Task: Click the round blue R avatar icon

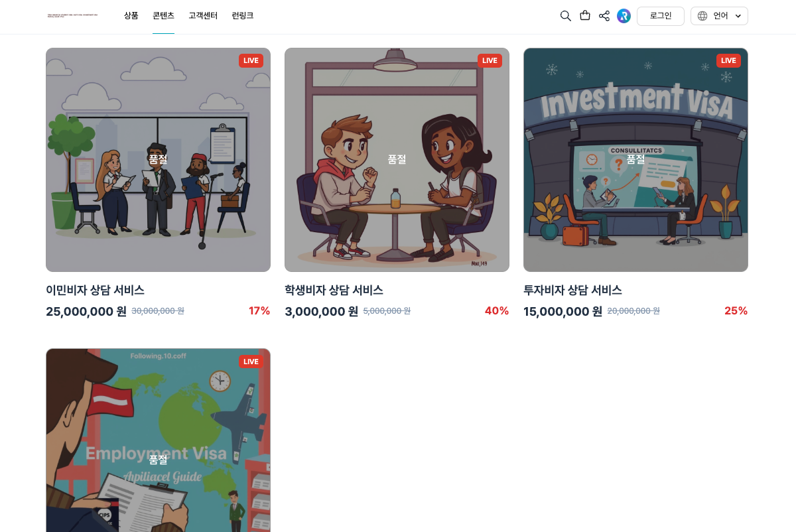Action: click(624, 16)
